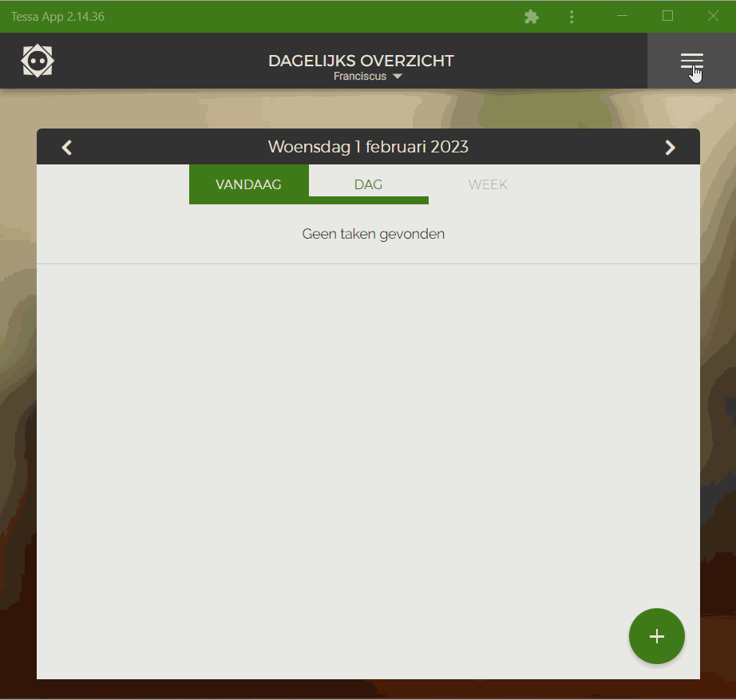Open the three-dot options menu

point(572,17)
